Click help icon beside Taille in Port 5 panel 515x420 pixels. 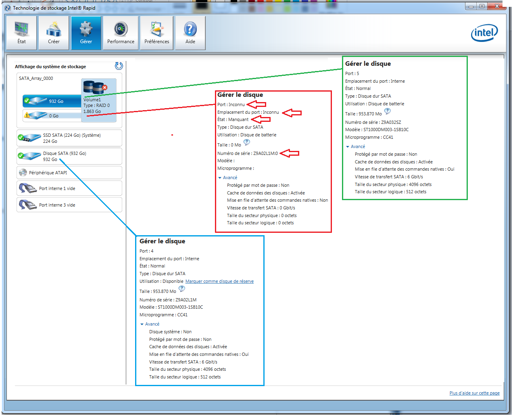click(x=388, y=111)
